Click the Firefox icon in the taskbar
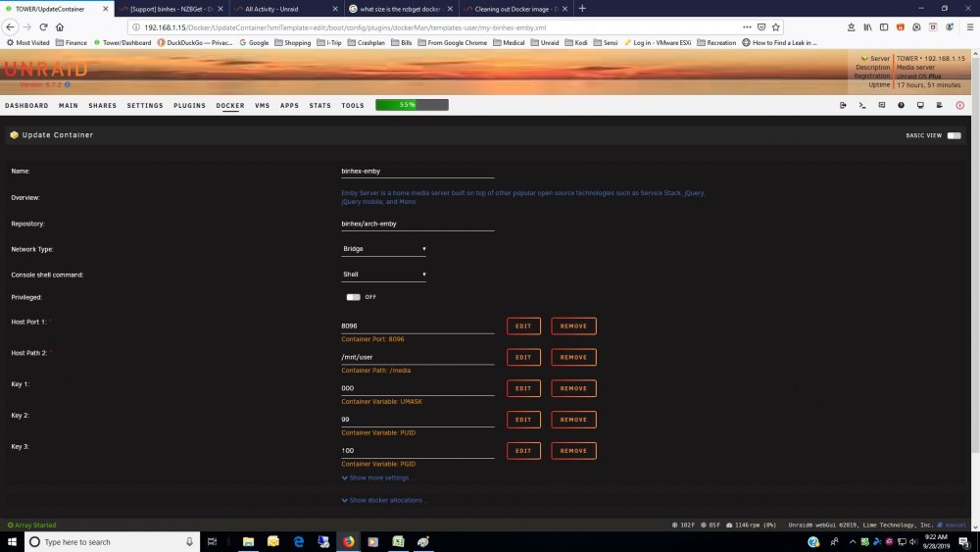The height and width of the screenshot is (552, 980). click(348, 541)
